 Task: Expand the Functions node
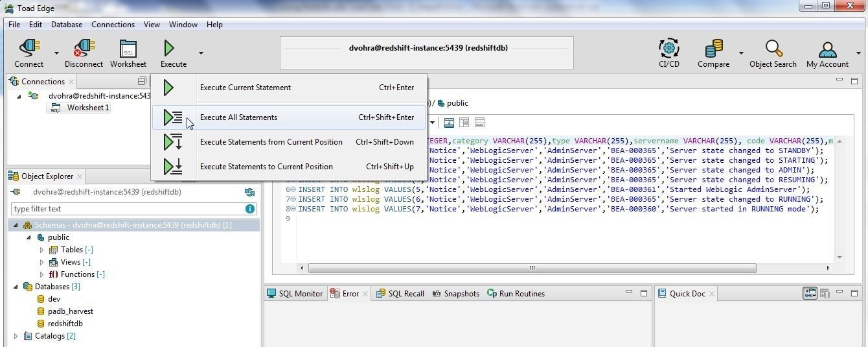coord(42,274)
